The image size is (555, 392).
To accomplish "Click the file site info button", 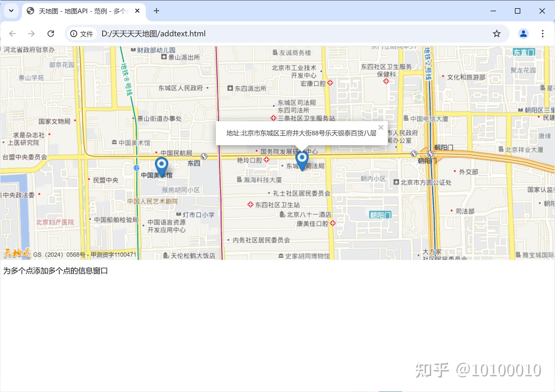I will [82, 34].
